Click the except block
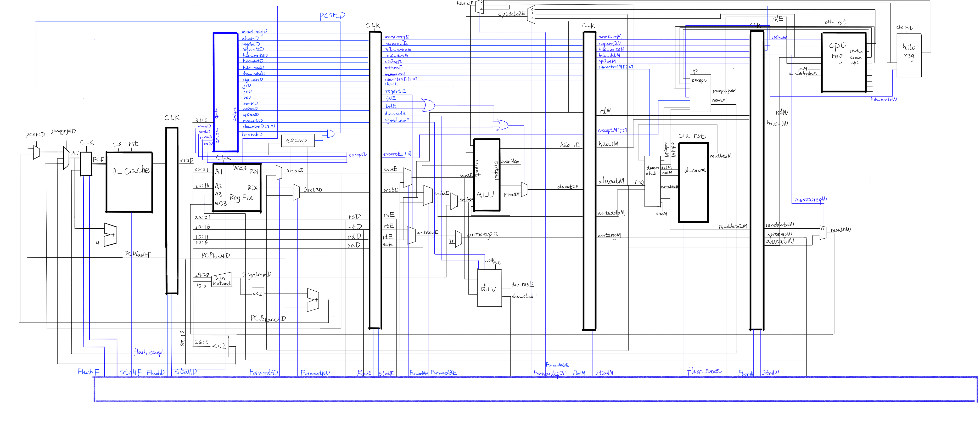The image size is (980, 446). 700,93
